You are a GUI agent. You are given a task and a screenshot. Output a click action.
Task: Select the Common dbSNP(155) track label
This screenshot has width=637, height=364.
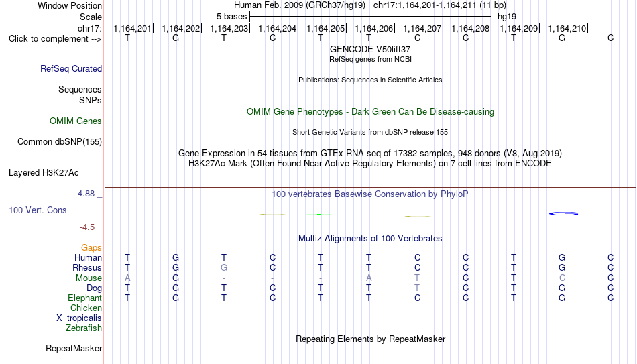click(60, 142)
